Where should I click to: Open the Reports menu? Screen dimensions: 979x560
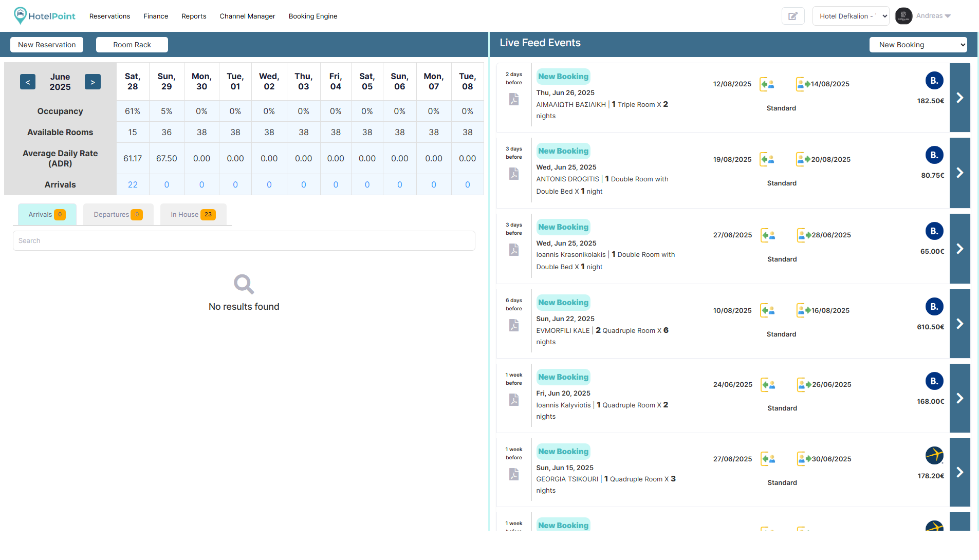pos(194,16)
